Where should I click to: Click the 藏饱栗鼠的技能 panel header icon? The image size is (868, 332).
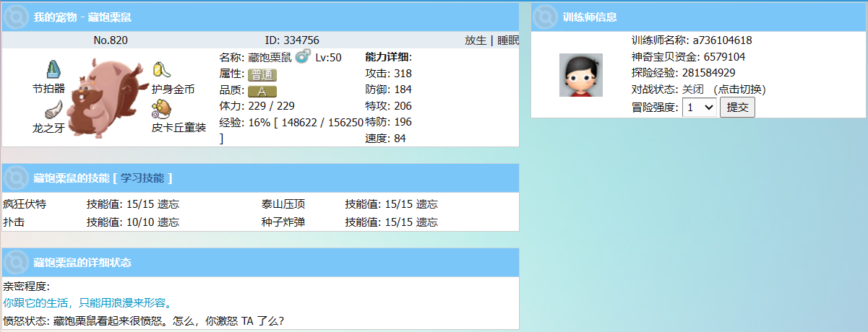(x=17, y=178)
